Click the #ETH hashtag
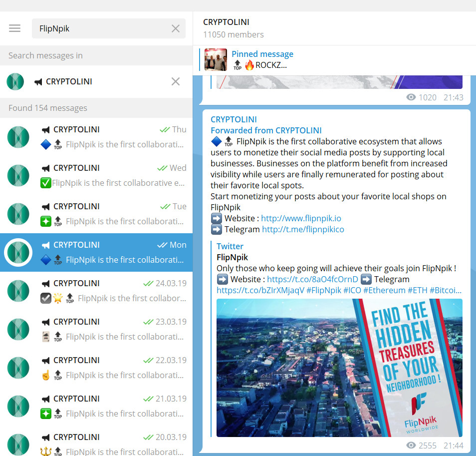476x456 pixels. pos(418,290)
